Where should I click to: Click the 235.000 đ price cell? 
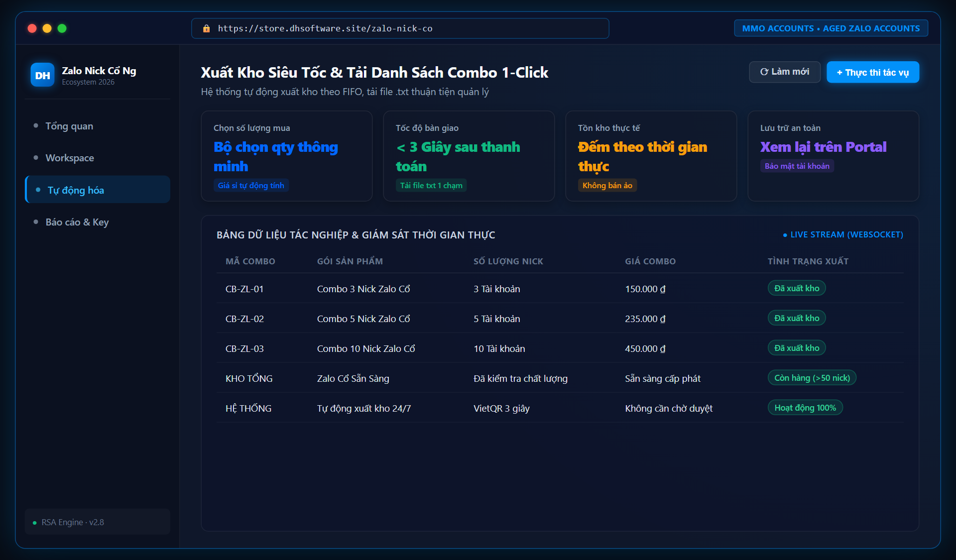(645, 319)
